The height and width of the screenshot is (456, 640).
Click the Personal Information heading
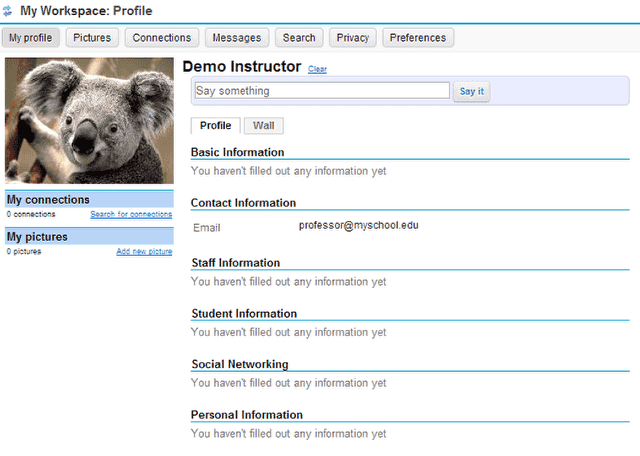(247, 415)
